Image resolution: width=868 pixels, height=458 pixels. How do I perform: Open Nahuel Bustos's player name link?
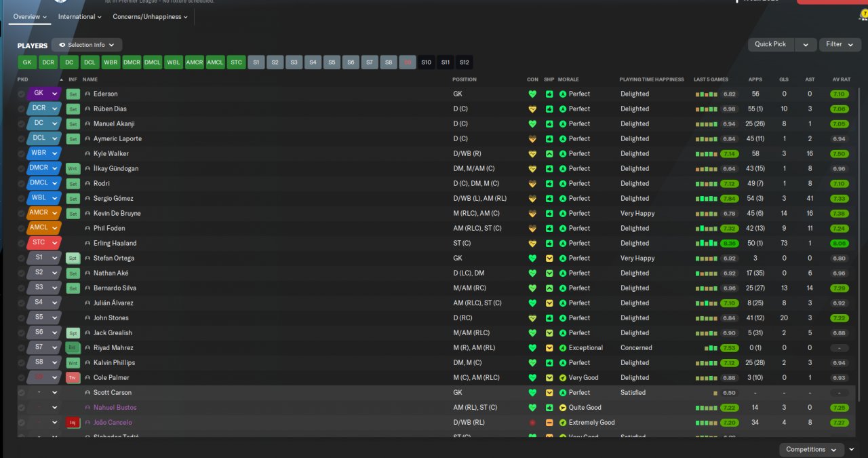click(x=115, y=407)
